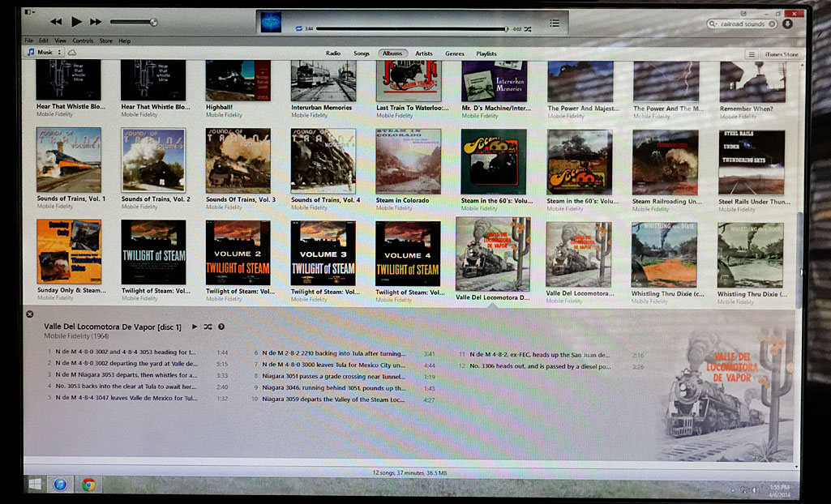Click the playback progress bar

point(412,29)
